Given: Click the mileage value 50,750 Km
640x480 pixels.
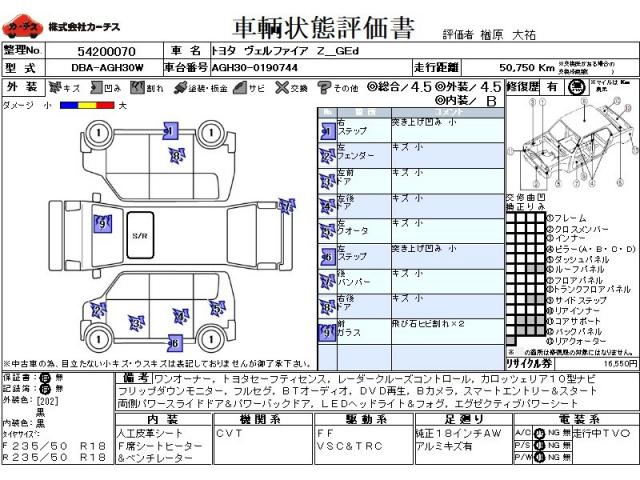Looking at the screenshot, I should (x=527, y=68).
